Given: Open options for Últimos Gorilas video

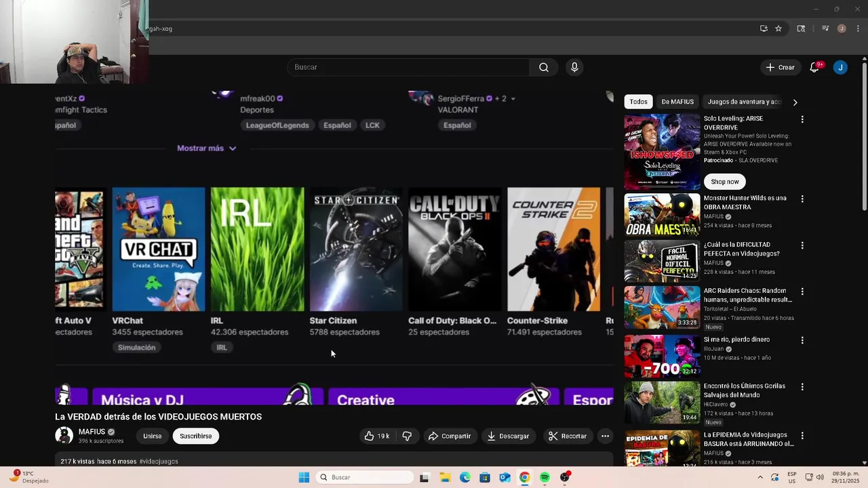Looking at the screenshot, I should (802, 387).
